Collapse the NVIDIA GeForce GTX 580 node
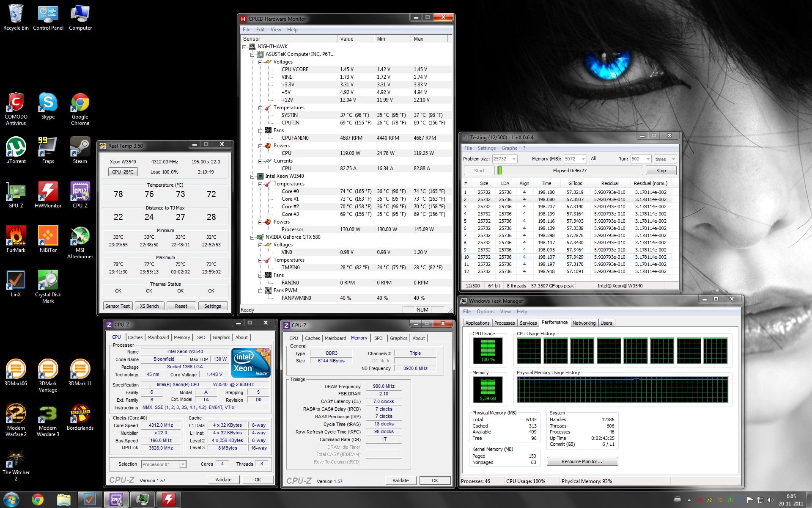 pyautogui.click(x=252, y=237)
